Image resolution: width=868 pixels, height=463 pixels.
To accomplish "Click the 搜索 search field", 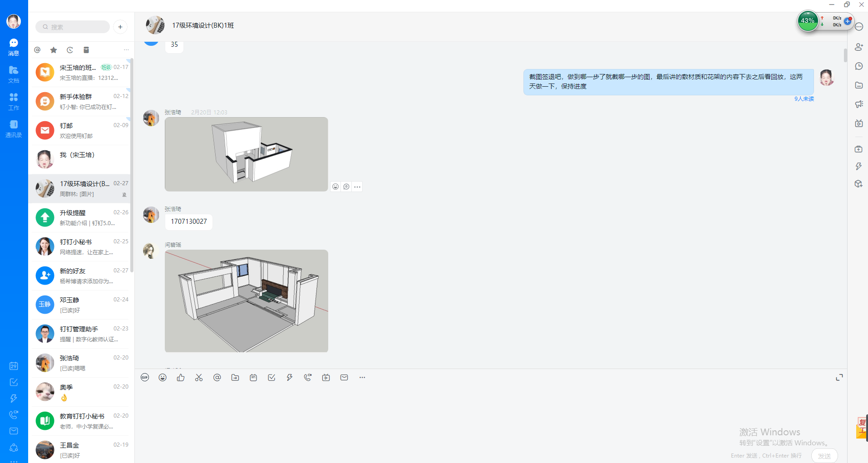I will pyautogui.click(x=73, y=27).
